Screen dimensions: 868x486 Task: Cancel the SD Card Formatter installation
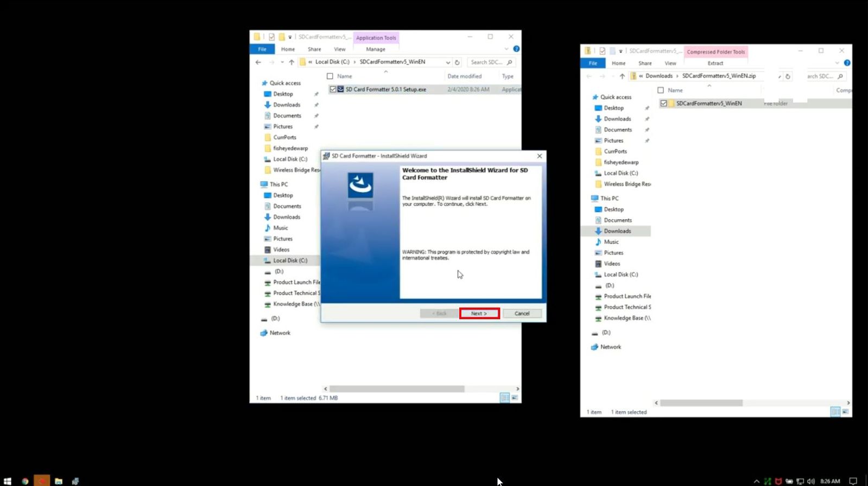click(x=522, y=314)
